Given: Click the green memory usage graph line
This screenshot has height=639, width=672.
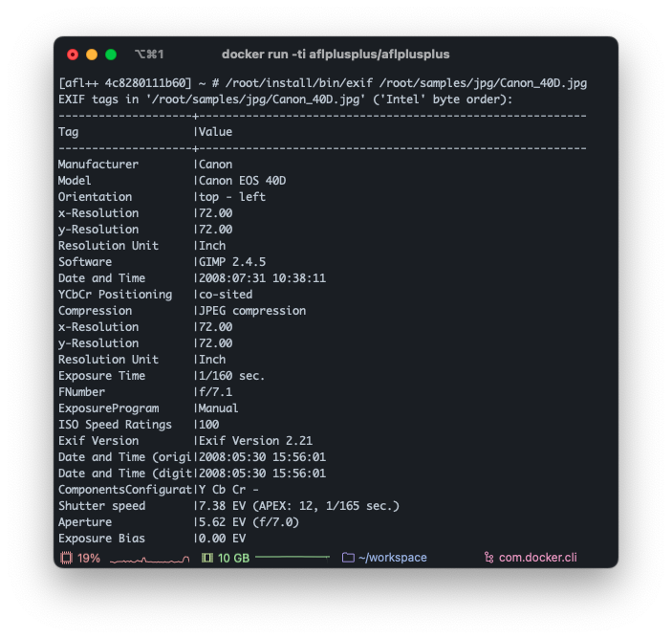Looking at the screenshot, I should (x=292, y=557).
